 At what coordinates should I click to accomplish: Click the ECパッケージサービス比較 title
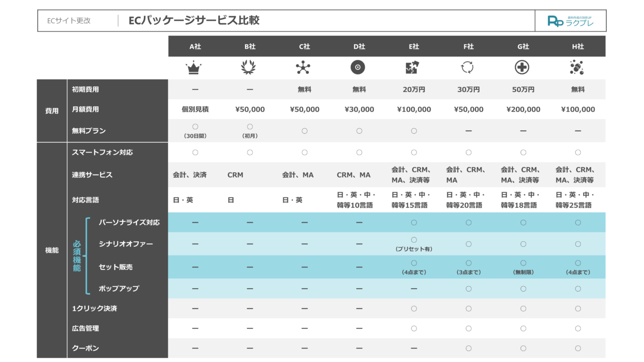[x=194, y=21]
